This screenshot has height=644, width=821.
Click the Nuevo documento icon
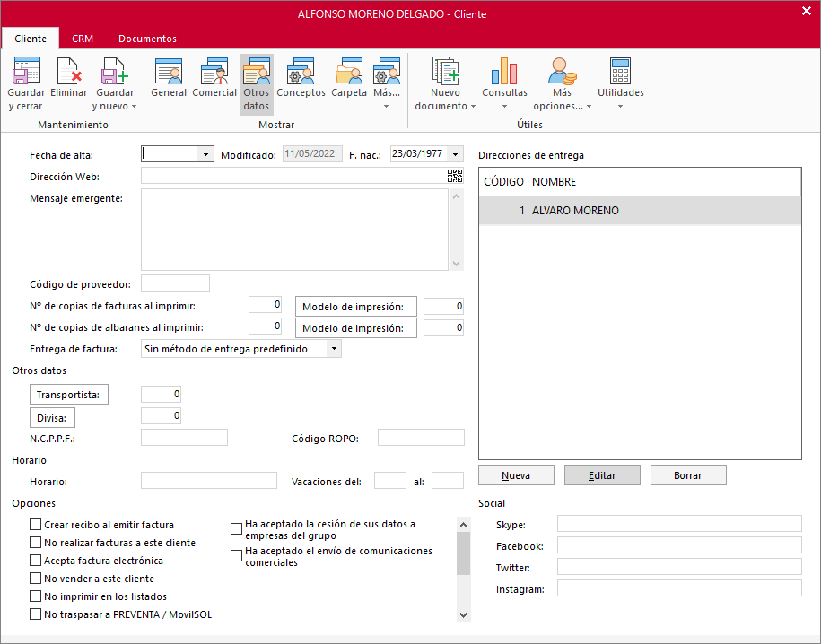445,71
